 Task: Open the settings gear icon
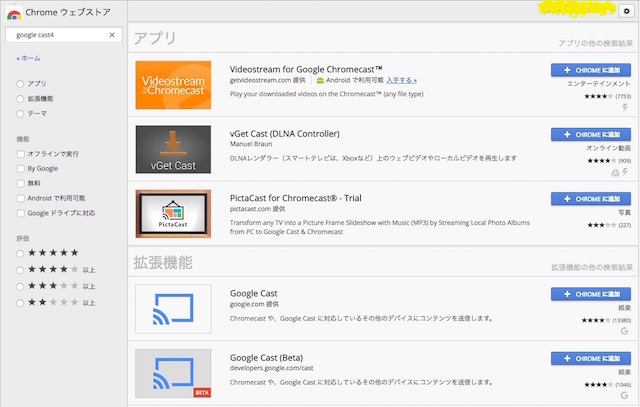tap(627, 11)
